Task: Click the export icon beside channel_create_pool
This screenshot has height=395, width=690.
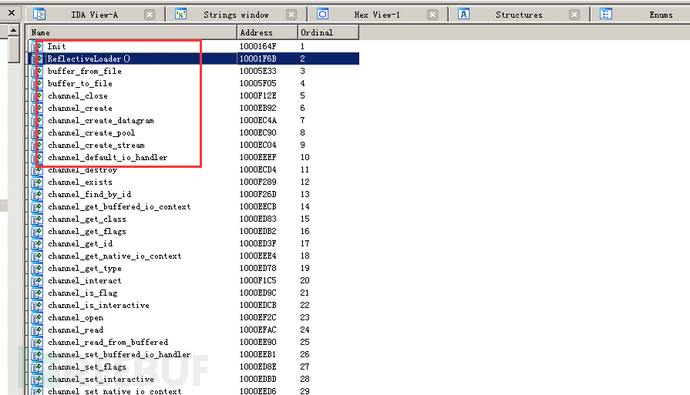Action: (37, 132)
